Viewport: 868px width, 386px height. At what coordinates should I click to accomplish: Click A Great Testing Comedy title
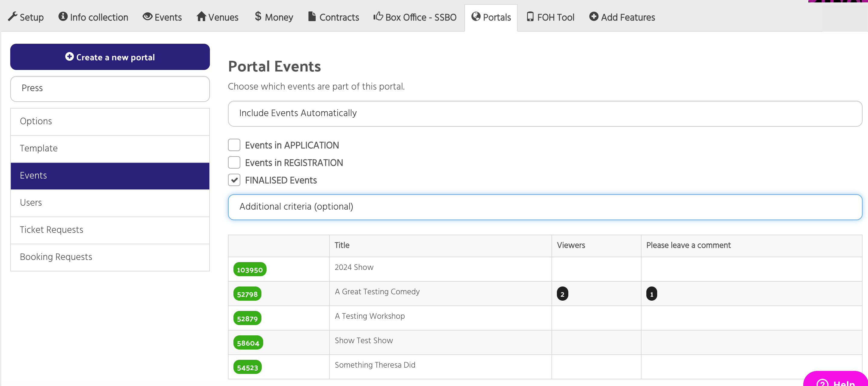[377, 292]
